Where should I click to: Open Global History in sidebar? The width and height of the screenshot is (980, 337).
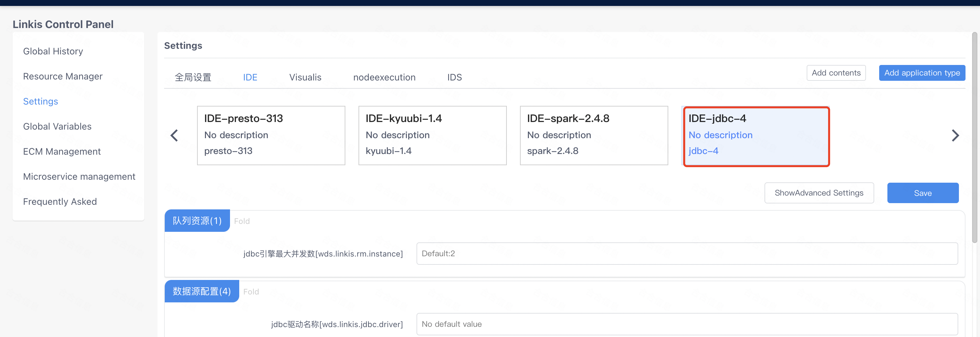[53, 51]
